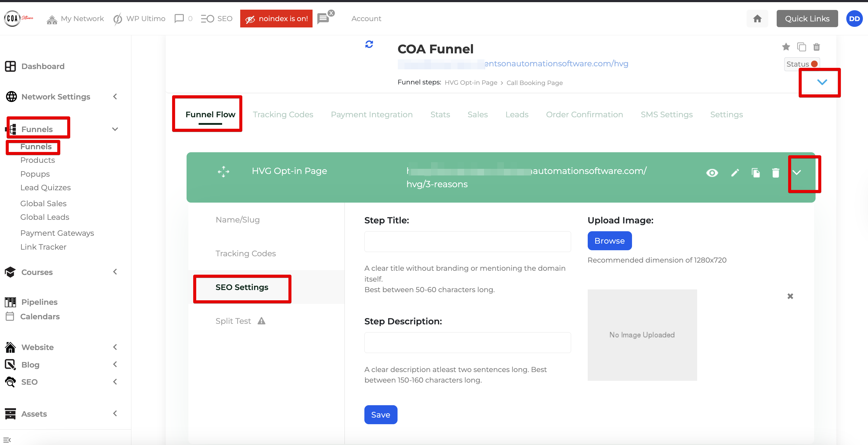868x445 pixels.
Task: Collapse the HVG Opt-in Page step
Action: pyautogui.click(x=797, y=173)
